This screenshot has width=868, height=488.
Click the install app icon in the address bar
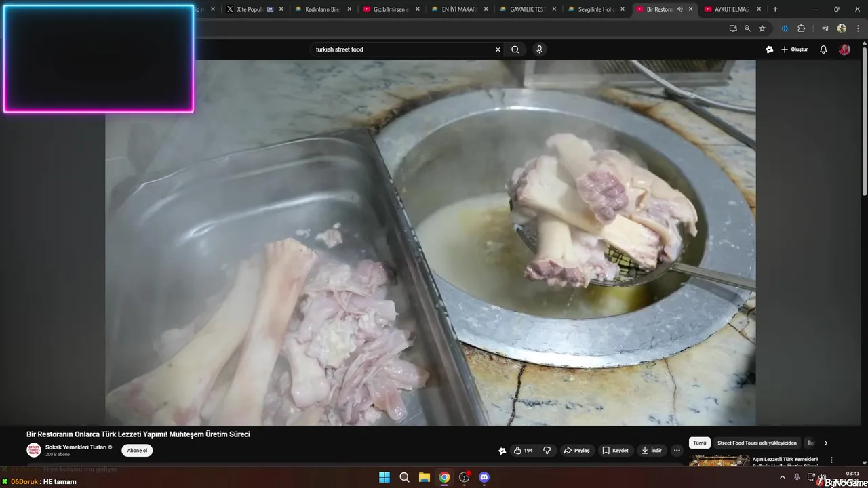pyautogui.click(x=733, y=28)
